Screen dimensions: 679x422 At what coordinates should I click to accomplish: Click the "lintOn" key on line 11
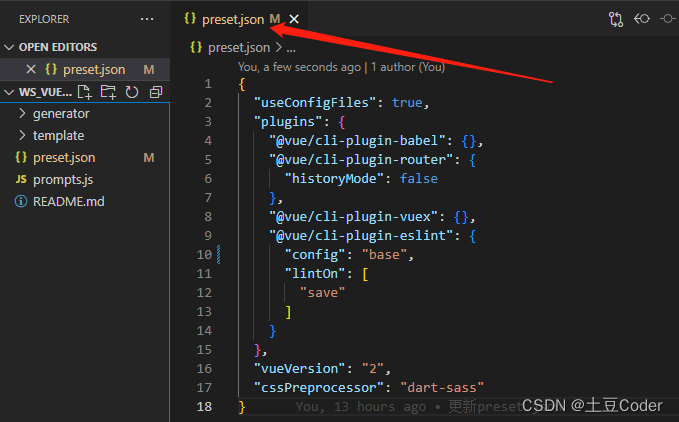coord(315,274)
